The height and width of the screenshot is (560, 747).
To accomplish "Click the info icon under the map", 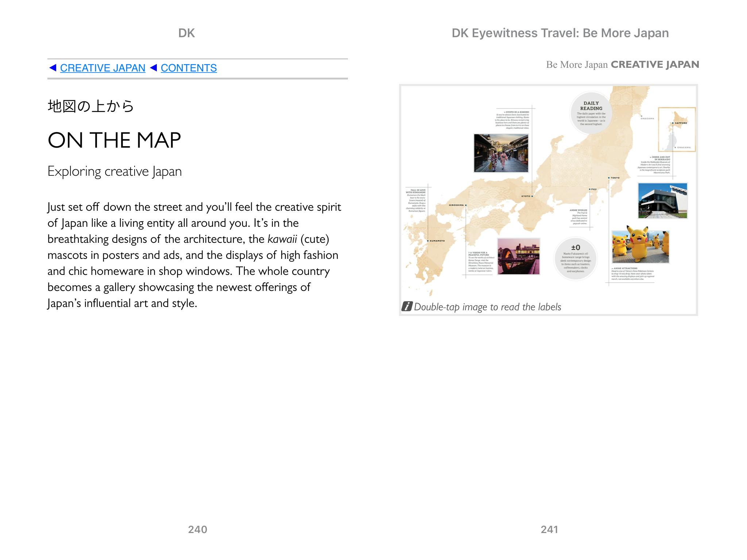I will click(x=407, y=307).
